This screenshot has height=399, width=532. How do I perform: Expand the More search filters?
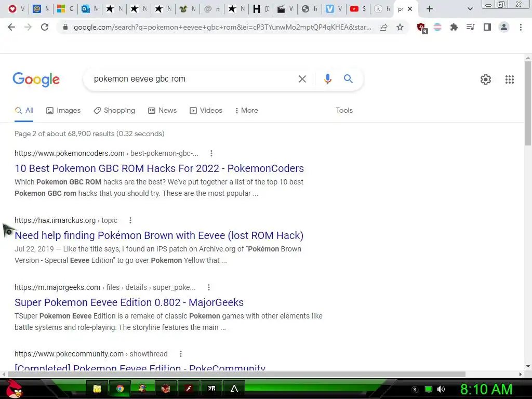pos(247,111)
